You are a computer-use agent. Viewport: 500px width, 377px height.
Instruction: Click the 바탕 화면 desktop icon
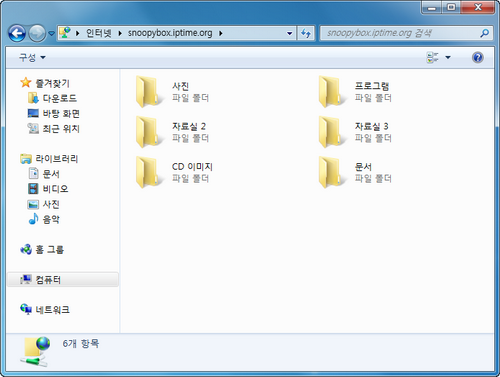(33, 113)
